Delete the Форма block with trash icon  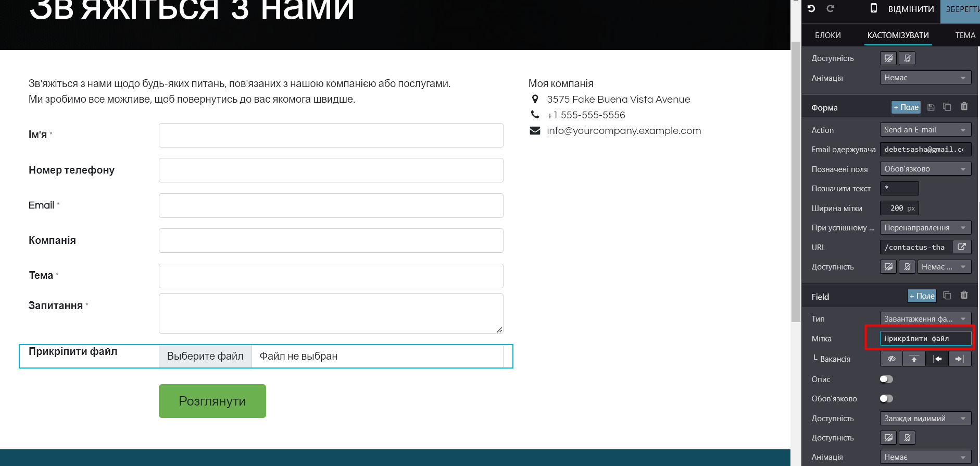pos(964,107)
